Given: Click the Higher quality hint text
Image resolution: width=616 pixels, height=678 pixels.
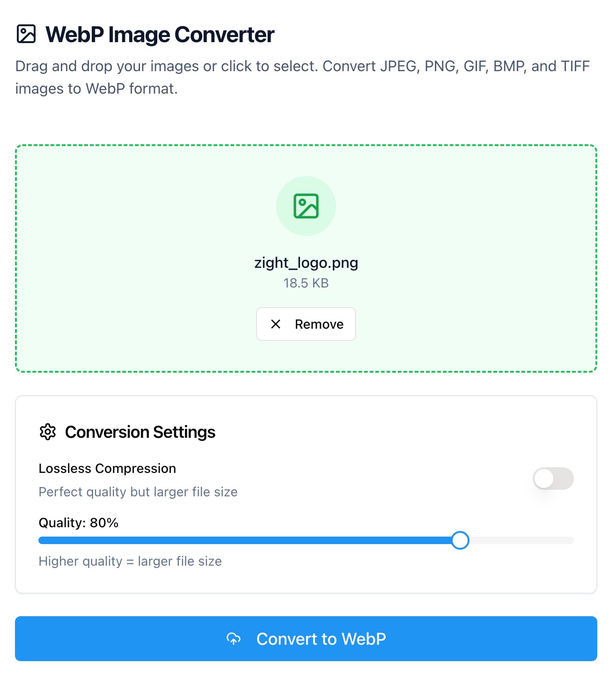Looking at the screenshot, I should click(x=130, y=561).
